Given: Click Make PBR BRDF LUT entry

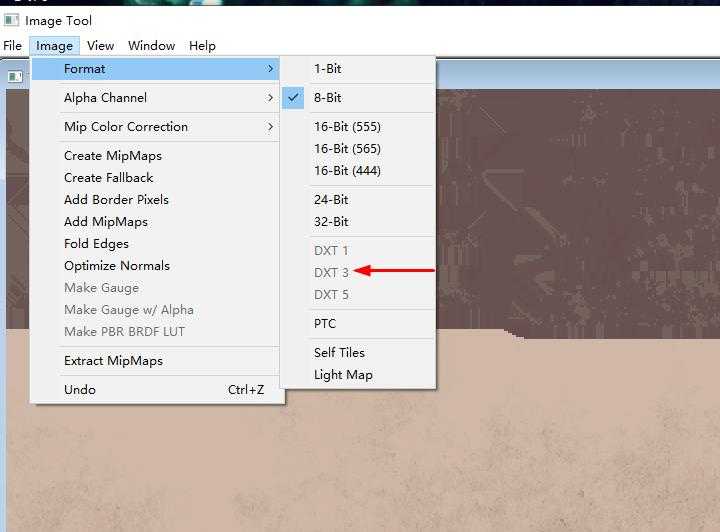Looking at the screenshot, I should (x=155, y=331).
